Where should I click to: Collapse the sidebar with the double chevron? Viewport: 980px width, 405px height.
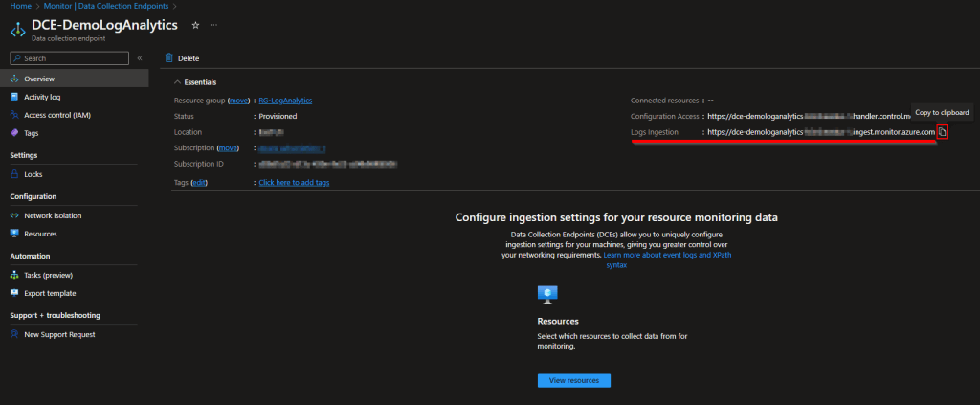point(140,58)
